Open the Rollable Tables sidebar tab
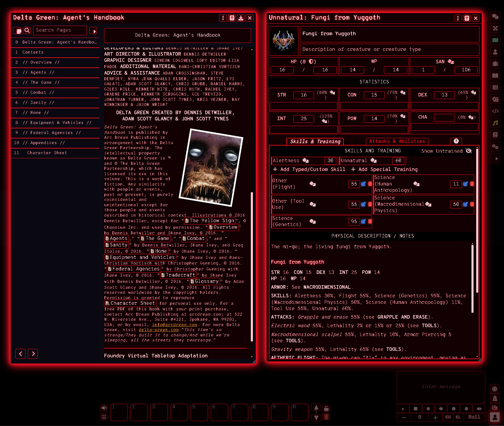504x426 pixels. [495, 87]
